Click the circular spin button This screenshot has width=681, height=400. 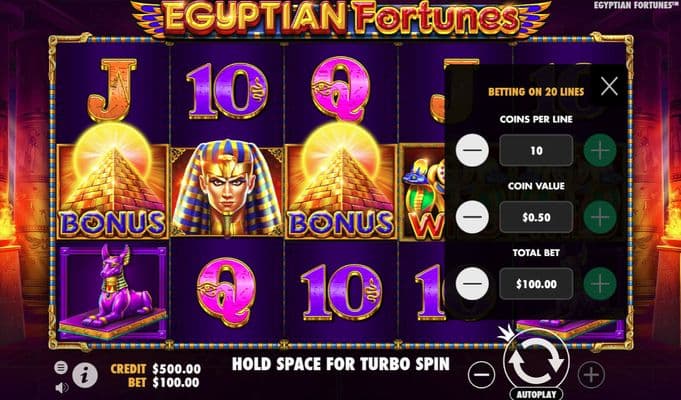(536, 361)
